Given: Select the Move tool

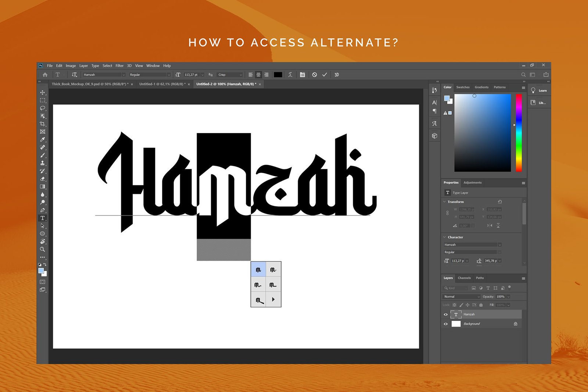Looking at the screenshot, I should click(x=43, y=92).
